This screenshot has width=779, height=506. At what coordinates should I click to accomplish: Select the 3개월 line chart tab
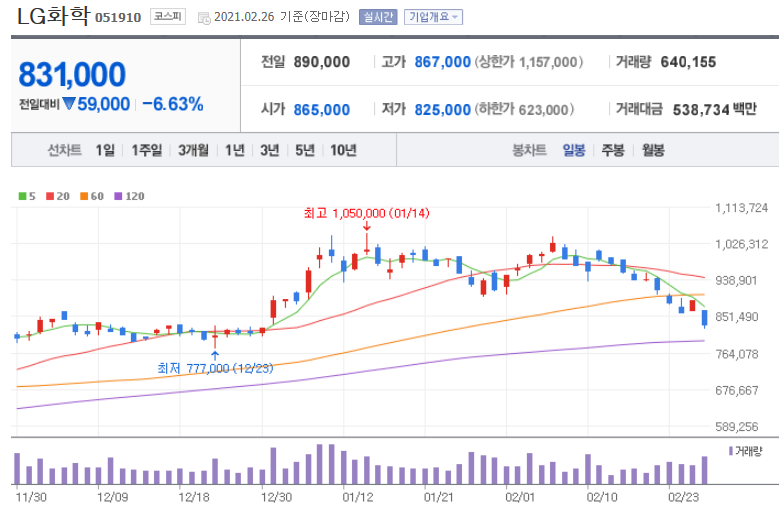point(193,150)
